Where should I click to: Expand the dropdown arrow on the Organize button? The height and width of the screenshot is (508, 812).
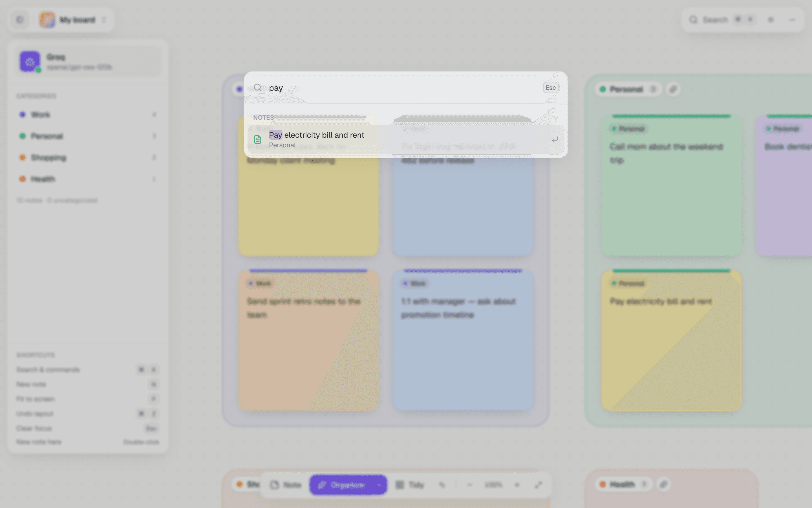pos(379,485)
